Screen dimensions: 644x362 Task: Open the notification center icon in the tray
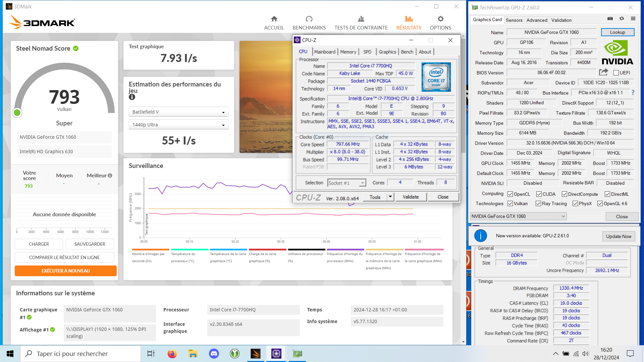pyautogui.click(x=630, y=354)
